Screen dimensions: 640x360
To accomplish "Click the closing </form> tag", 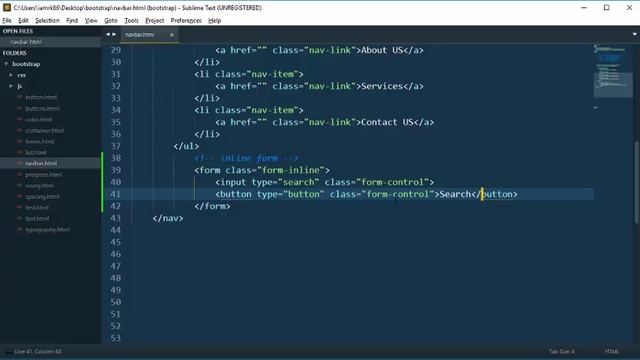I will click(x=212, y=206).
